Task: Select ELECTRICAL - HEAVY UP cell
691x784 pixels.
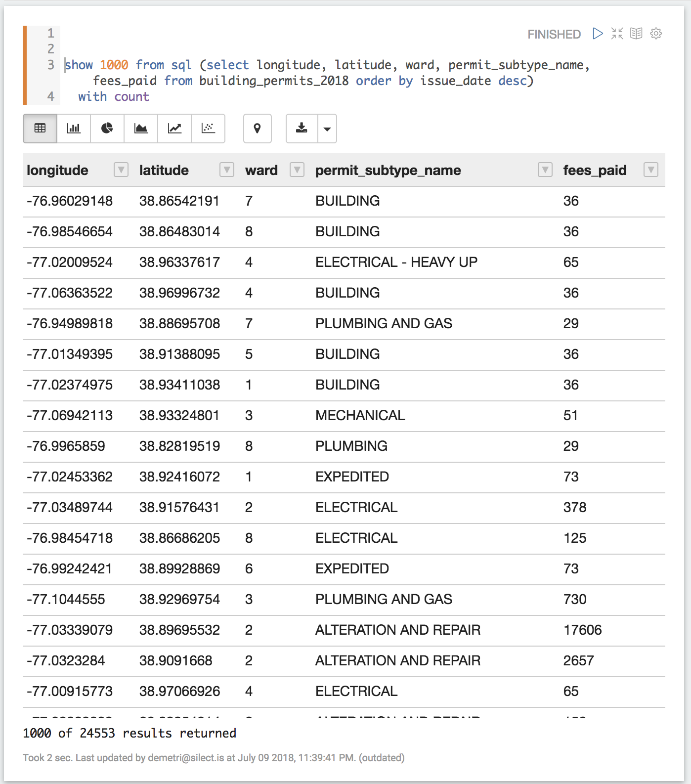Action: [x=396, y=262]
